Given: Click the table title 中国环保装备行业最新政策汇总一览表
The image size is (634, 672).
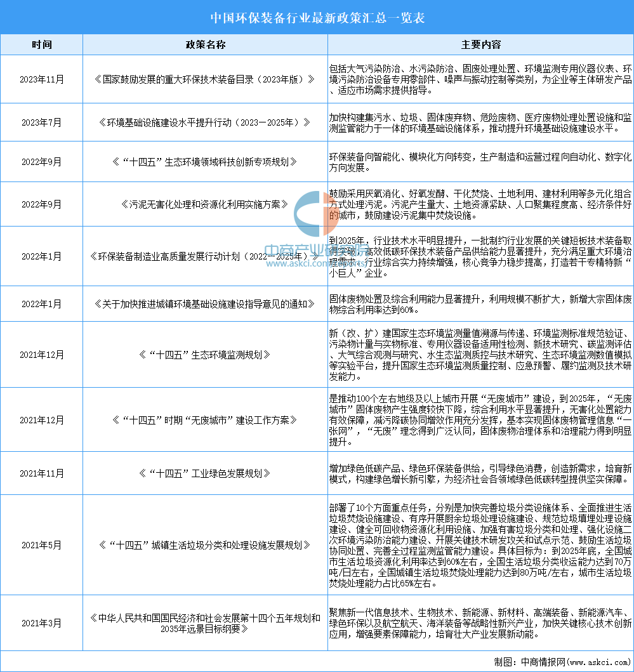Looking at the screenshot, I should [x=317, y=18].
